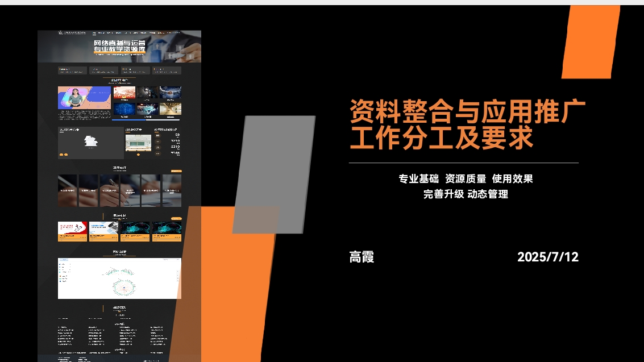Click the orange dots below the cloud placeholder

tap(63, 155)
